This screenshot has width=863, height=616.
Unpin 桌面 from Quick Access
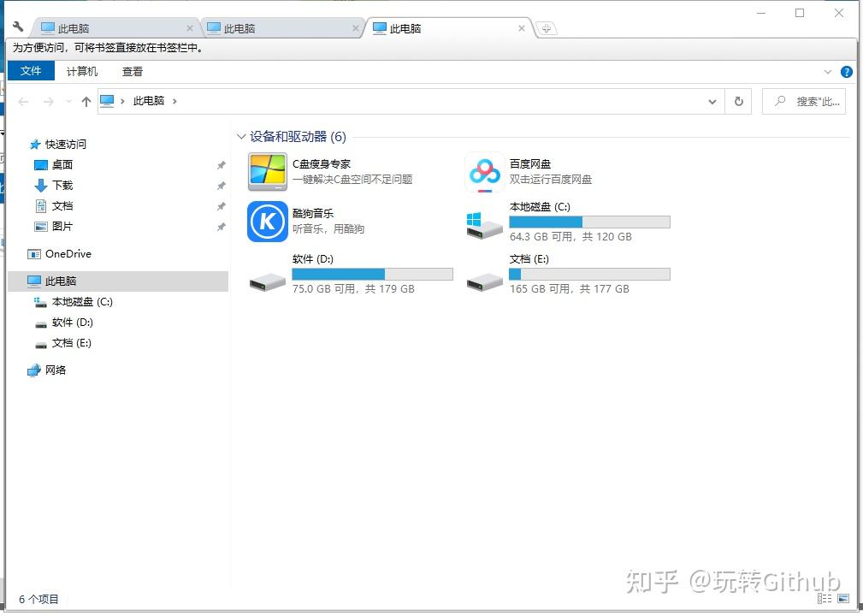point(221,164)
